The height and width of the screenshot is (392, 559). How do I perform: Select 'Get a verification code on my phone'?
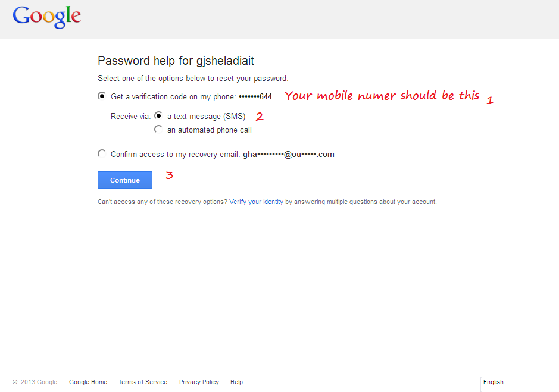102,96
